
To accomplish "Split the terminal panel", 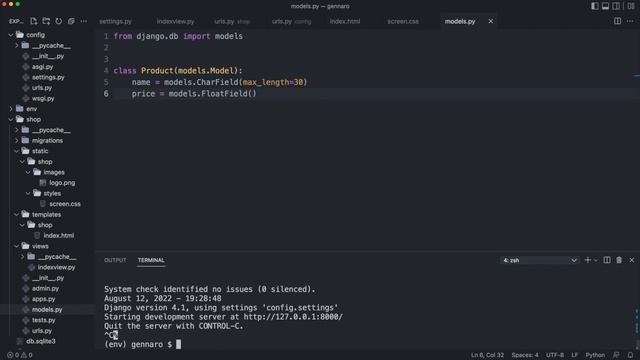I will pyautogui.click(x=607, y=260).
